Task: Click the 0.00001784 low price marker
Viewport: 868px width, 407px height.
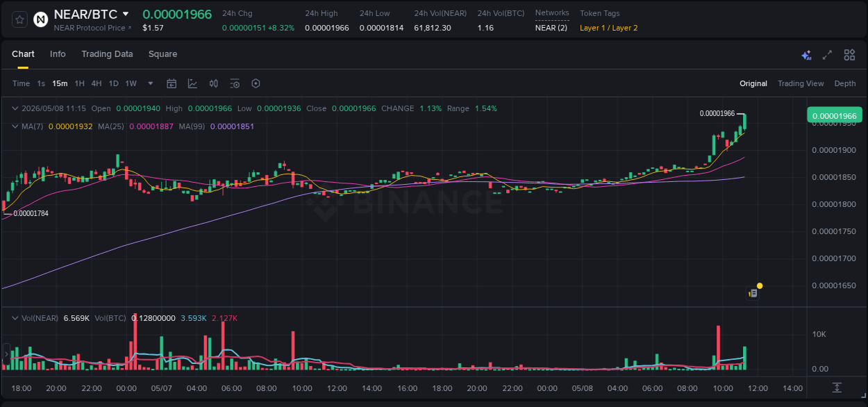Action: click(x=31, y=213)
